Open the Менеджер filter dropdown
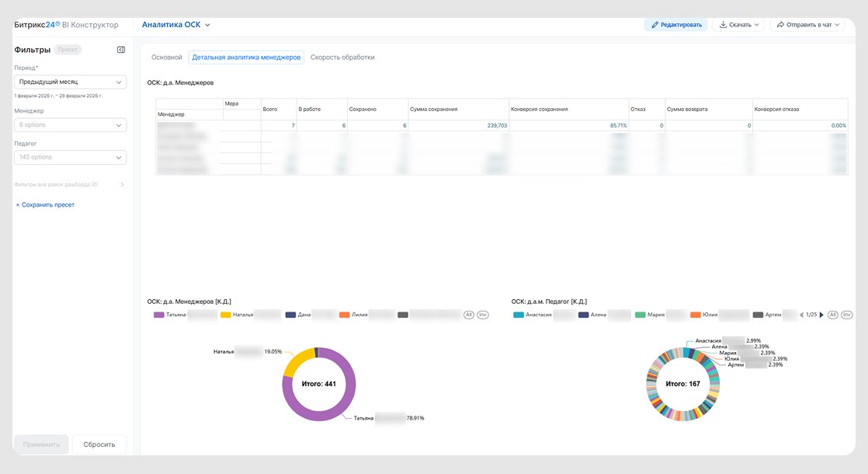 pyautogui.click(x=70, y=125)
